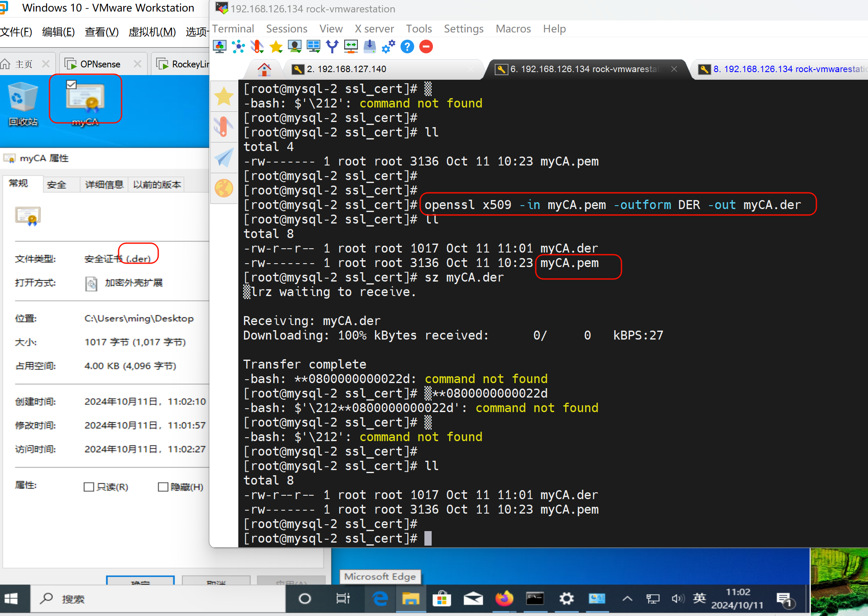Switch to the 详细信息 properties tab

104,184
